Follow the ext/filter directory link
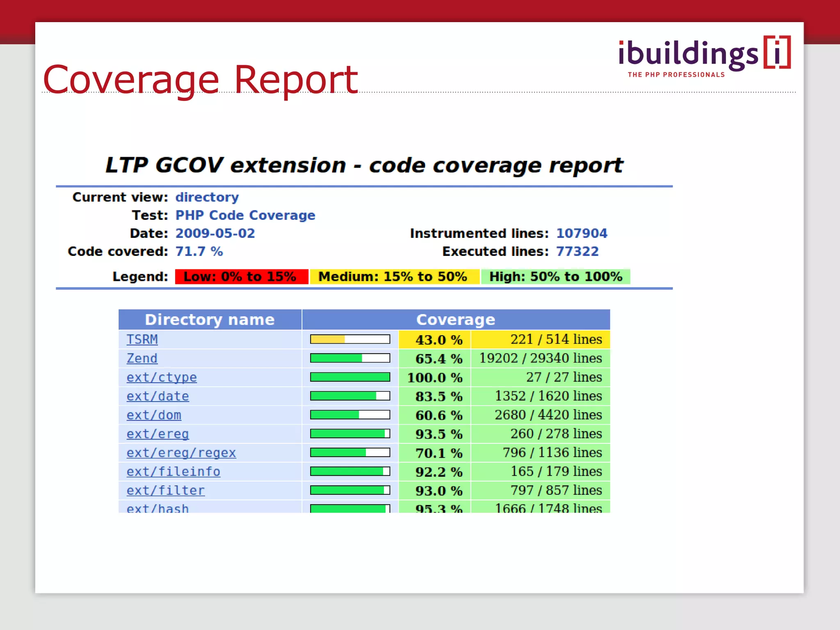The height and width of the screenshot is (630, 840). (x=165, y=491)
